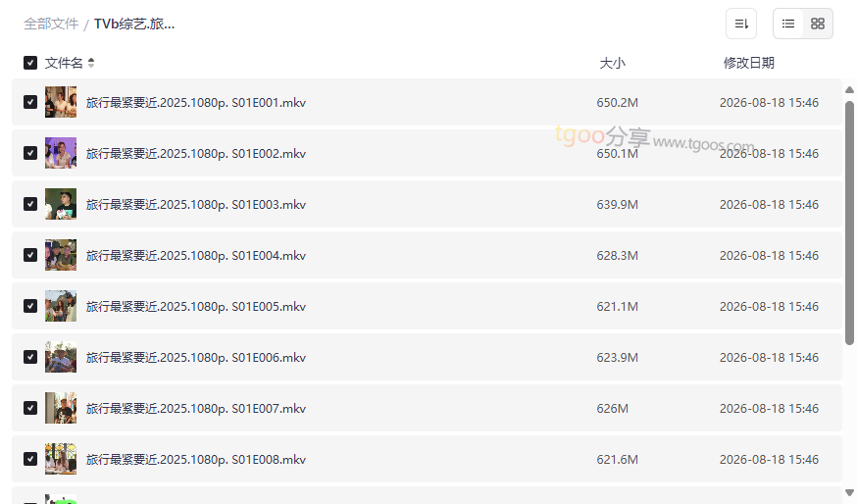Open the S01E005.mkv video thumbnail

pos(61,306)
